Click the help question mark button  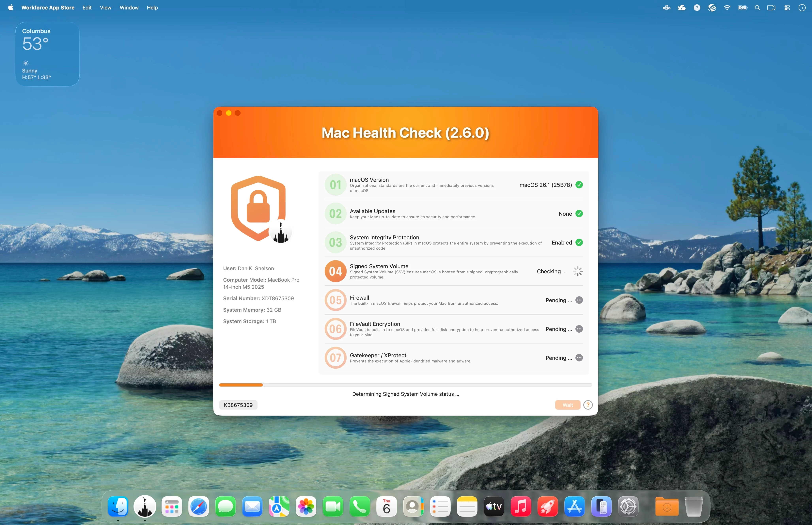pos(588,405)
